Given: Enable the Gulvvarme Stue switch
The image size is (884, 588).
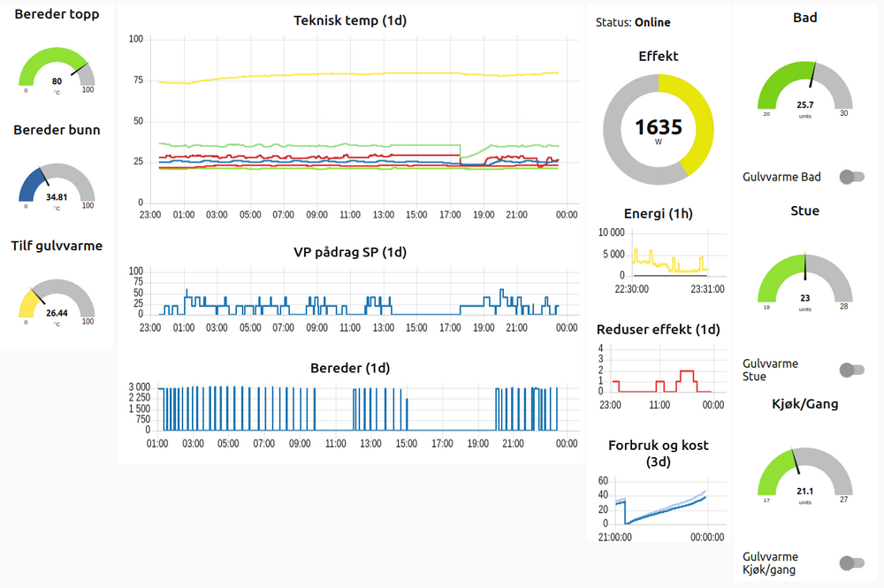Looking at the screenshot, I should coord(851,370).
